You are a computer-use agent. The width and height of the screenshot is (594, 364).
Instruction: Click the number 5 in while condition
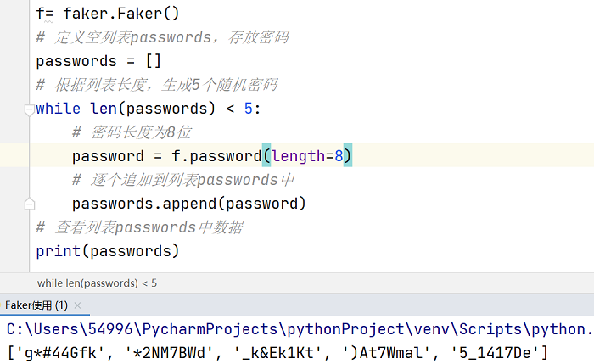pos(248,109)
